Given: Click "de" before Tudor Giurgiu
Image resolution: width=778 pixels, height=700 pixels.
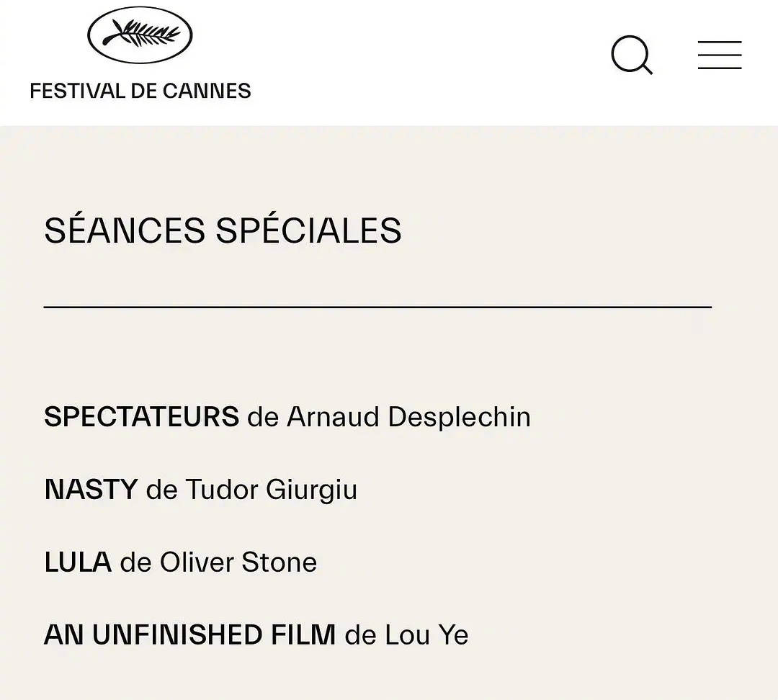Looking at the screenshot, I should [161, 490].
